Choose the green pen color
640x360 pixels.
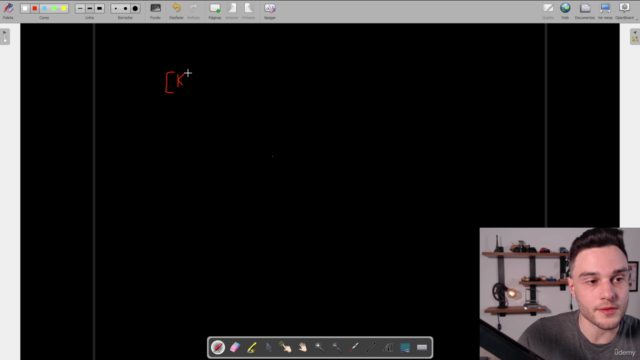pos(54,8)
